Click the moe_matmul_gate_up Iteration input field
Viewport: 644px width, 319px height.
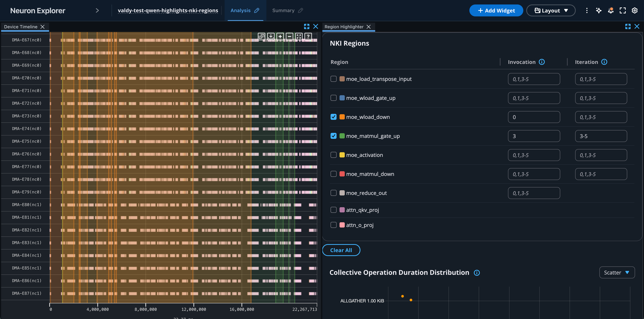tap(601, 136)
